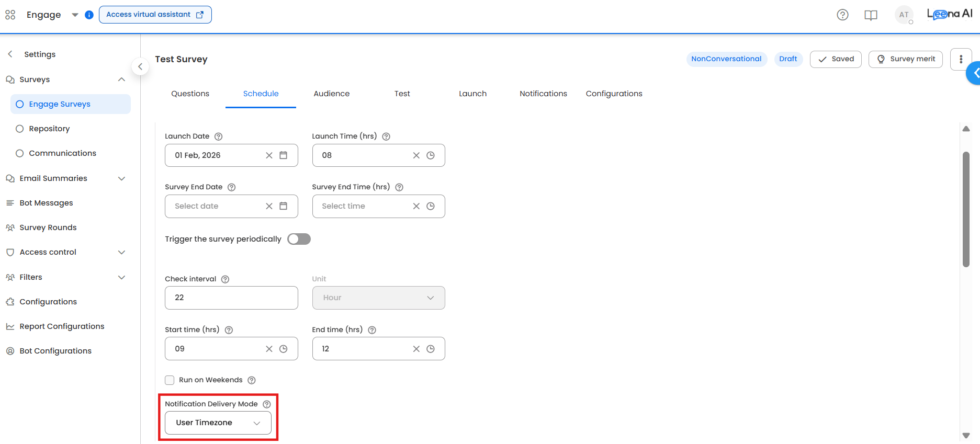Screen dimensions: 980x444
Task: Click the Survey End Time field
Action: click(378, 206)
